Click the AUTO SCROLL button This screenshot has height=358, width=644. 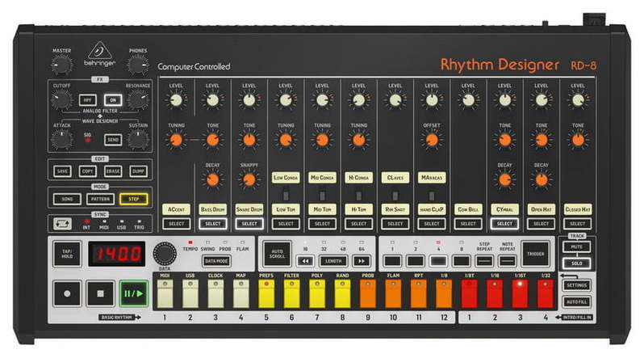point(277,254)
